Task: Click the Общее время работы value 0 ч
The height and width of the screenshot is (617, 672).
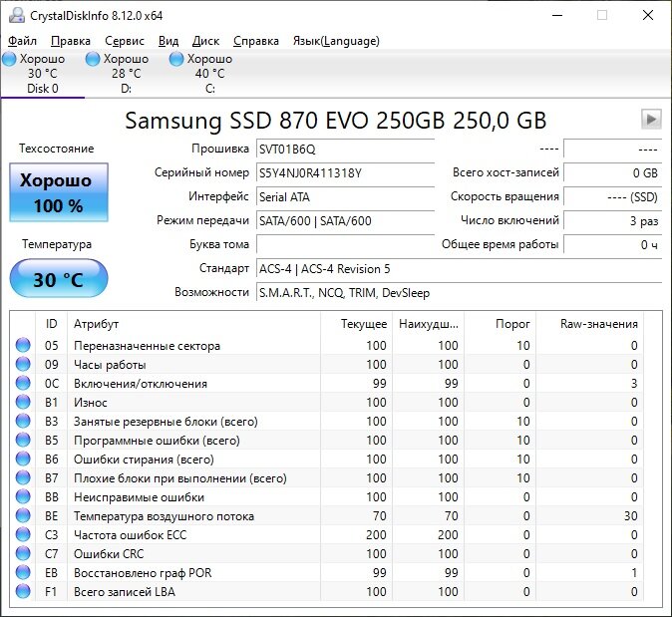Action: point(613,245)
